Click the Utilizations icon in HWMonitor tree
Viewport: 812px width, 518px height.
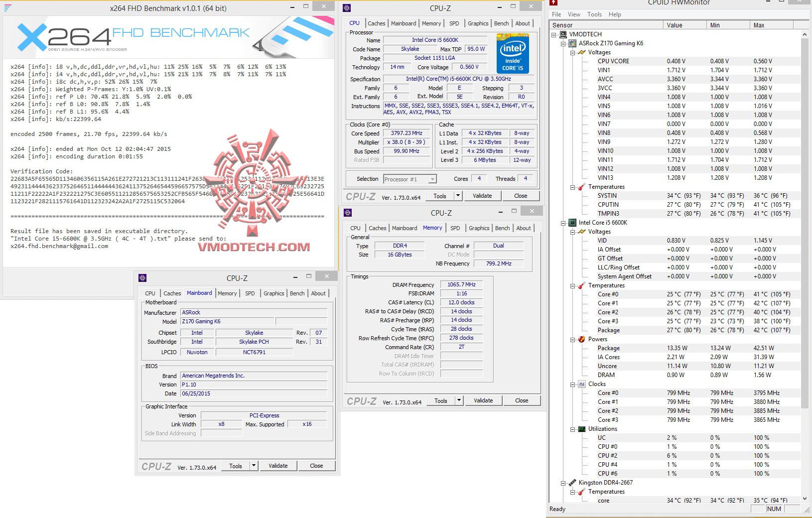click(581, 429)
